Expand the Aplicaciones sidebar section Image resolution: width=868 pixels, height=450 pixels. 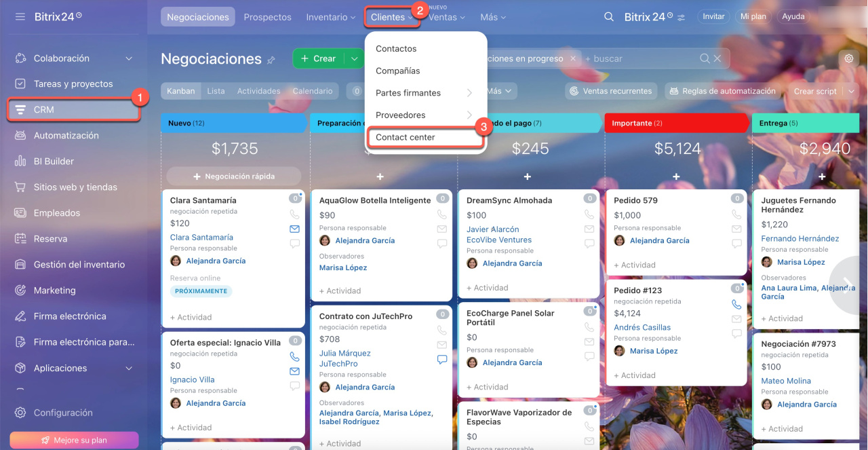pyautogui.click(x=129, y=368)
